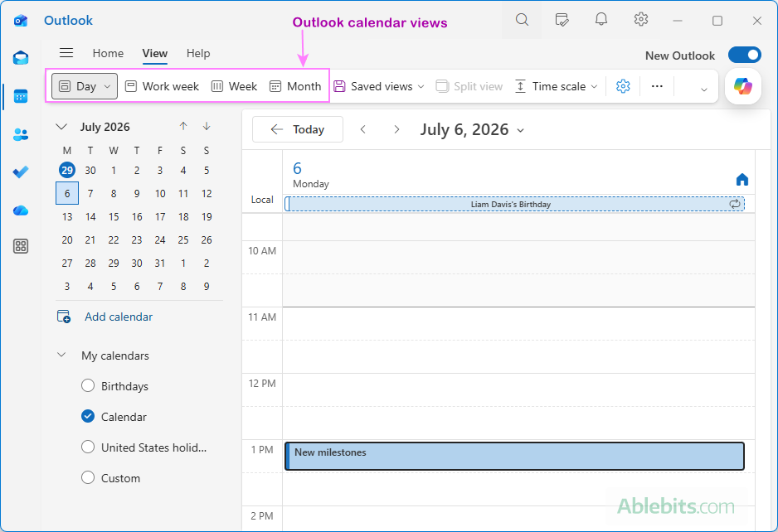Collapse the My calendars section
The width and height of the screenshot is (778, 532).
(61, 355)
